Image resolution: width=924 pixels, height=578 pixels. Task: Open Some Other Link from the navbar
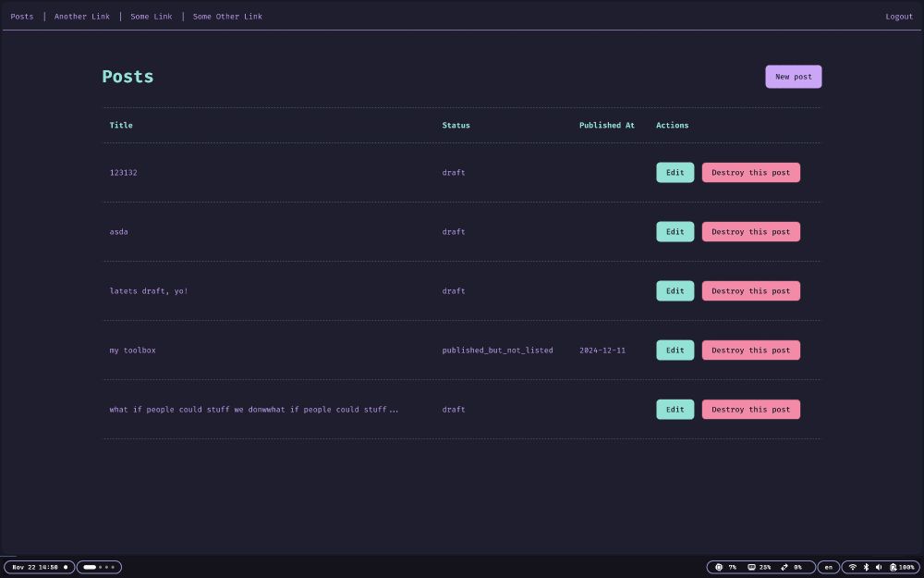click(227, 16)
